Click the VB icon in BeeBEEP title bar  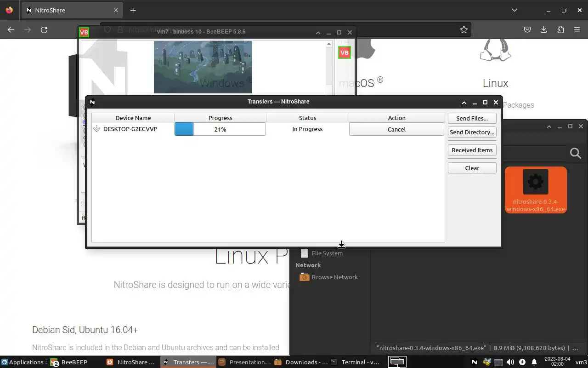pos(84,32)
